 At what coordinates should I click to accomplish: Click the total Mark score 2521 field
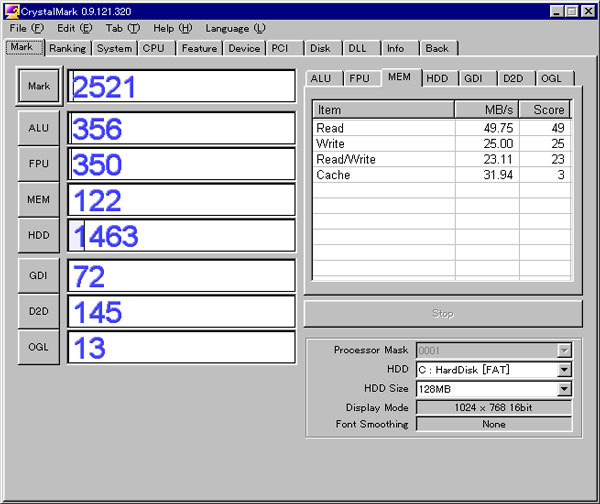coord(181,86)
